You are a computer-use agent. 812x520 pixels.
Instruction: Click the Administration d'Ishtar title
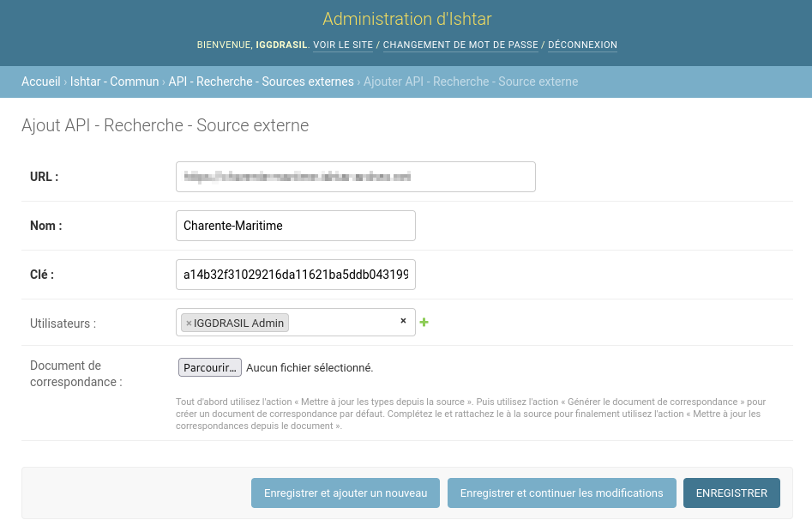point(407,19)
